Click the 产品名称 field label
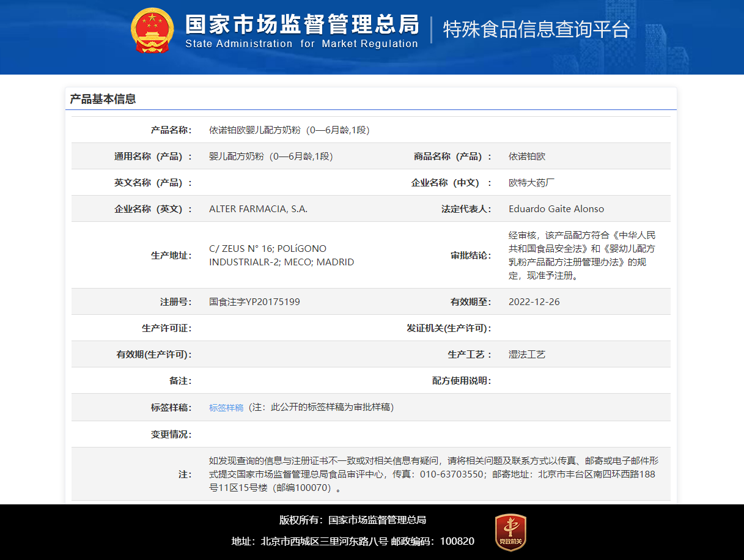The image size is (744, 560). (x=171, y=130)
